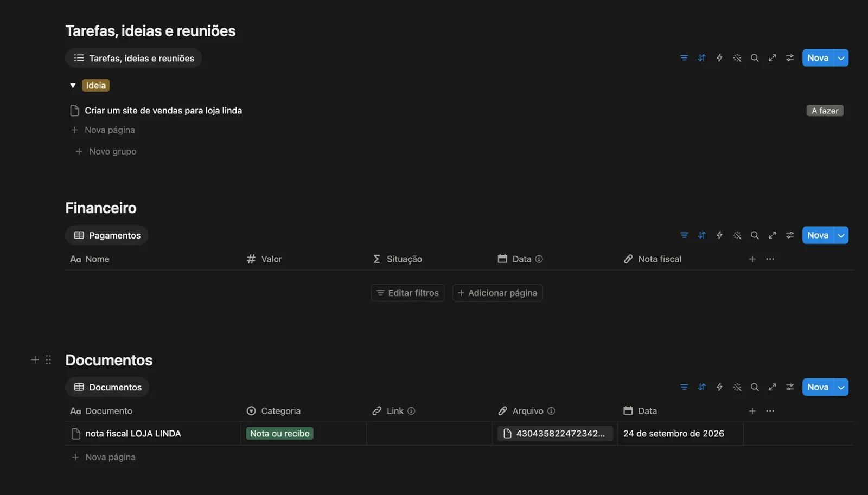
Task: Open view settings for Documentos table
Action: tap(790, 387)
